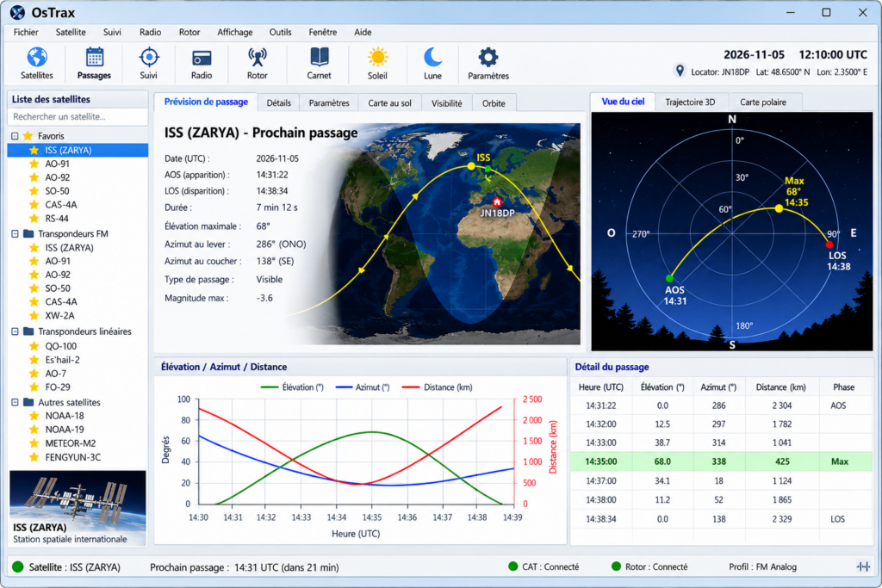The width and height of the screenshot is (882, 588).
Task: Click the Heure (UTC) column header
Action: coord(600,387)
